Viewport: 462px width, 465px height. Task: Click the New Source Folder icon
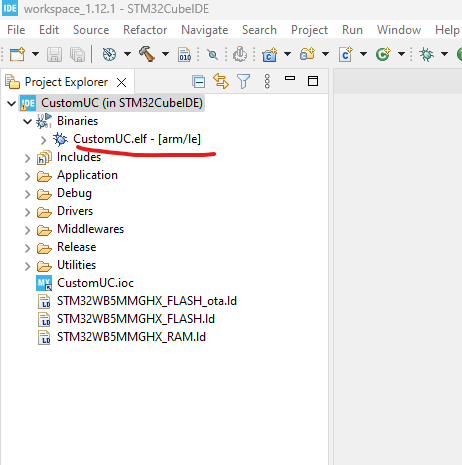(x=307, y=54)
